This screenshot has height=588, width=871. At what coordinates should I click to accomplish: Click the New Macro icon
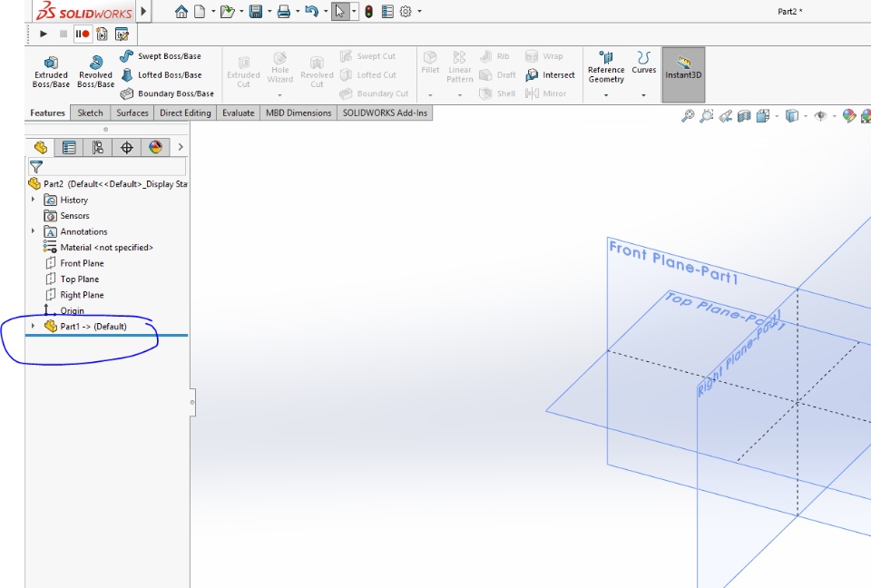point(102,34)
